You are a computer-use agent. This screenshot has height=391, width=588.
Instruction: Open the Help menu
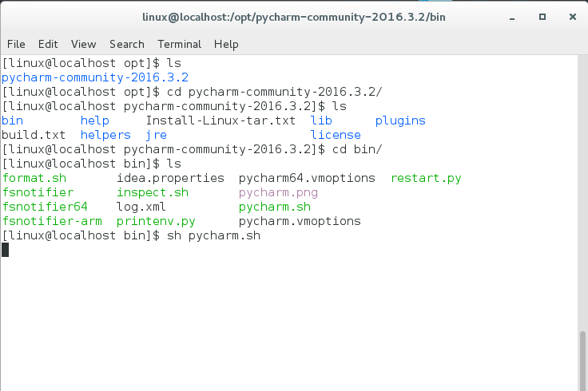pyautogui.click(x=226, y=44)
